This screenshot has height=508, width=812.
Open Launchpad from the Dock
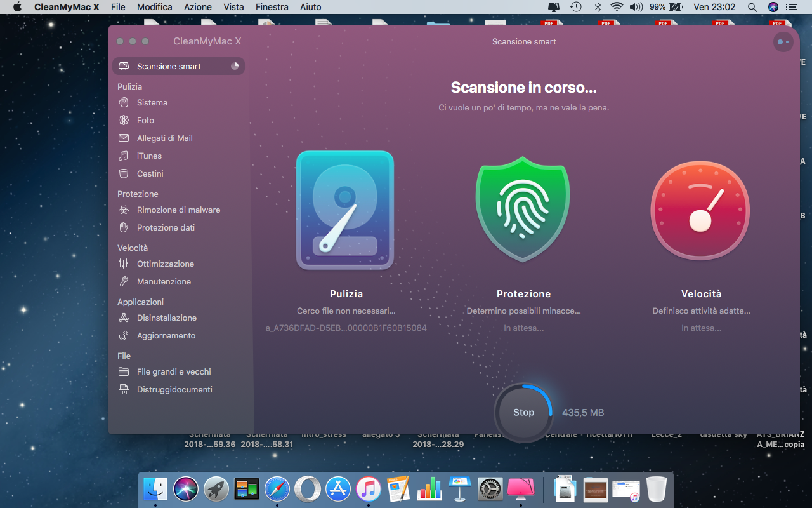tap(216, 489)
